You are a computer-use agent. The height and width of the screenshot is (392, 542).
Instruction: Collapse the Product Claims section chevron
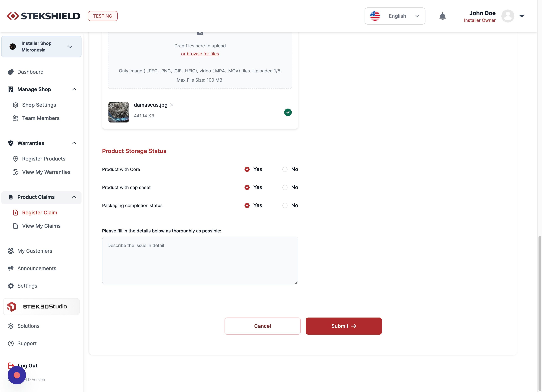(74, 197)
